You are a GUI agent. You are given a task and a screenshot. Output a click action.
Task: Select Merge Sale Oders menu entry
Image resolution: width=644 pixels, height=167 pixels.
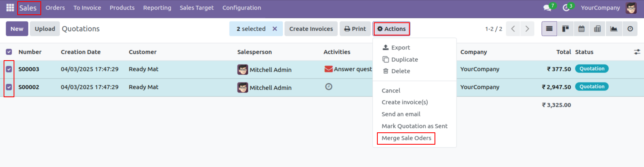point(406,138)
